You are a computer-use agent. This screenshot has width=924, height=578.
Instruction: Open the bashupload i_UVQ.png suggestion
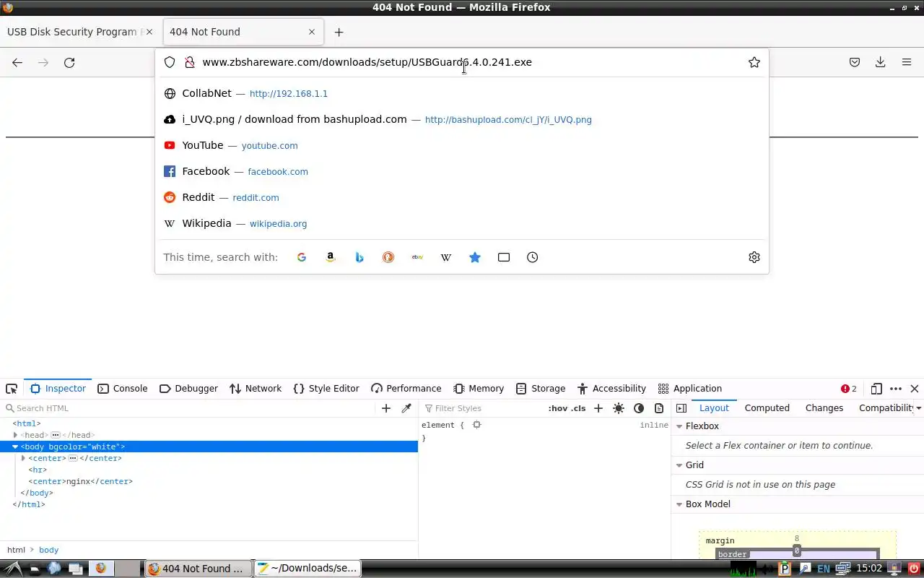[462, 119]
